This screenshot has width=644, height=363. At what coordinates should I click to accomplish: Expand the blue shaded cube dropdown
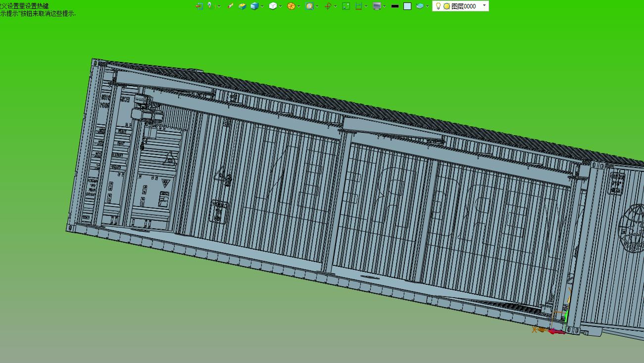point(262,6)
